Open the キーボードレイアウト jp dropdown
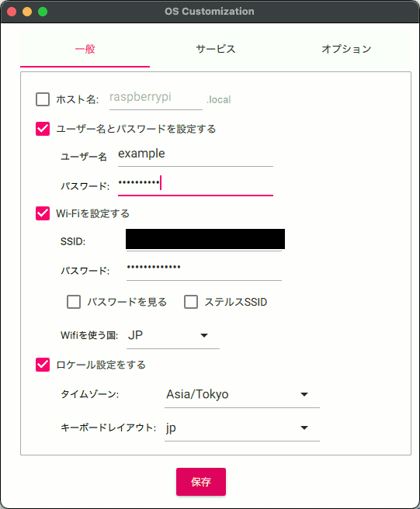This screenshot has width=420, height=509. [x=242, y=428]
